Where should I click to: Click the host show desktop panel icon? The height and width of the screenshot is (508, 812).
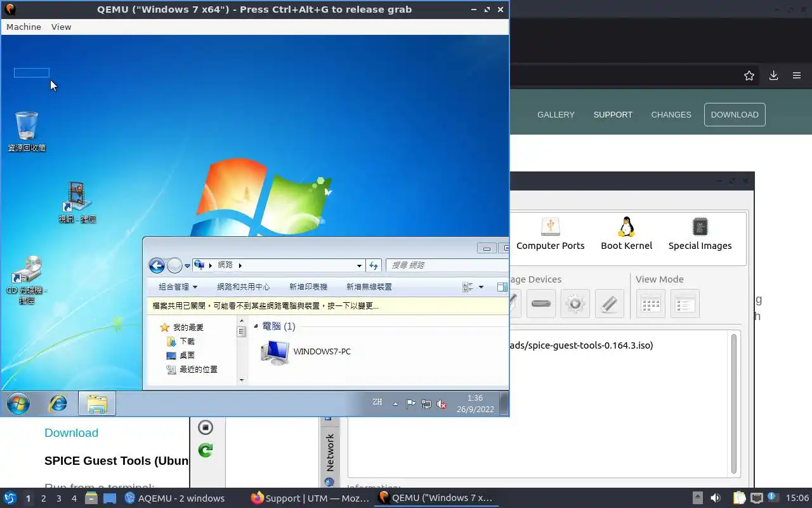tap(110, 498)
